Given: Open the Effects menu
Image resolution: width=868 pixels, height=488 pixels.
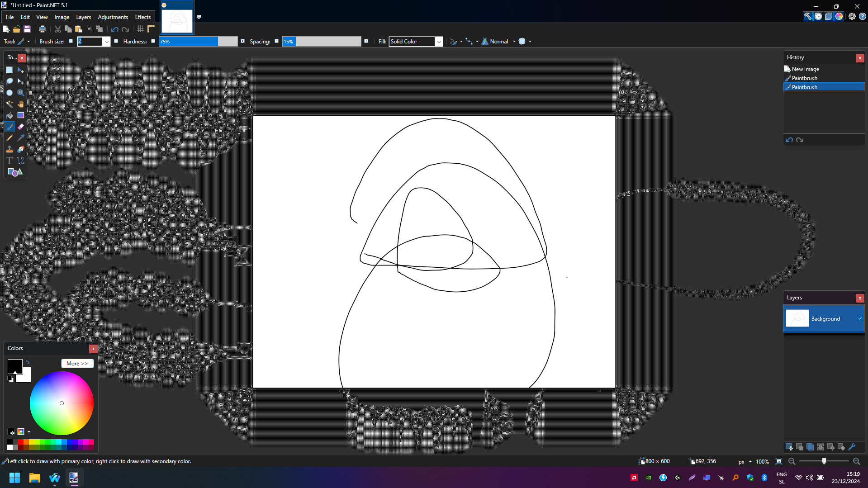Looking at the screenshot, I should (143, 17).
